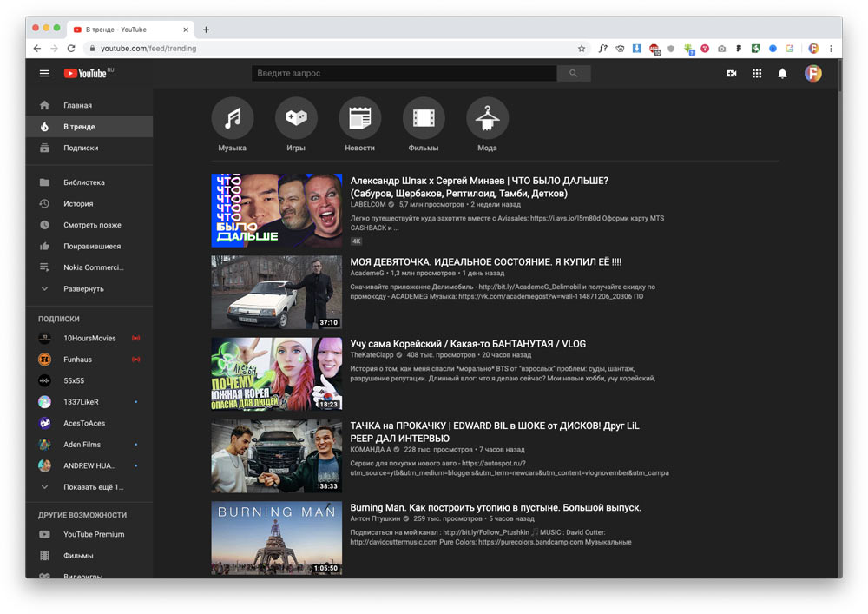
Task: Open the Новости category icon
Action: 359,118
